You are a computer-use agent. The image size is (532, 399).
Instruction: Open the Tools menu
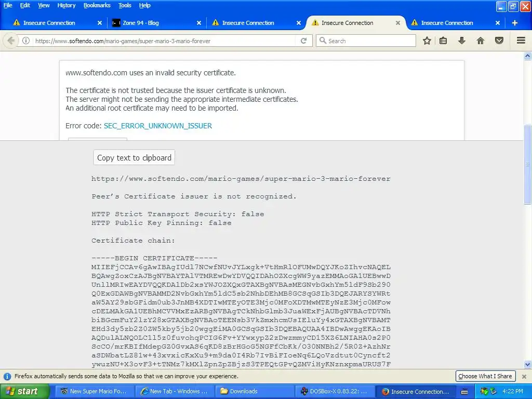click(x=125, y=5)
